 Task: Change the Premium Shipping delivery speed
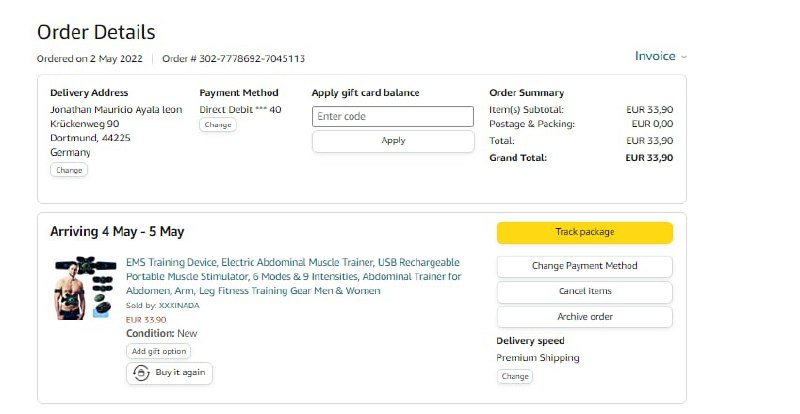click(514, 377)
